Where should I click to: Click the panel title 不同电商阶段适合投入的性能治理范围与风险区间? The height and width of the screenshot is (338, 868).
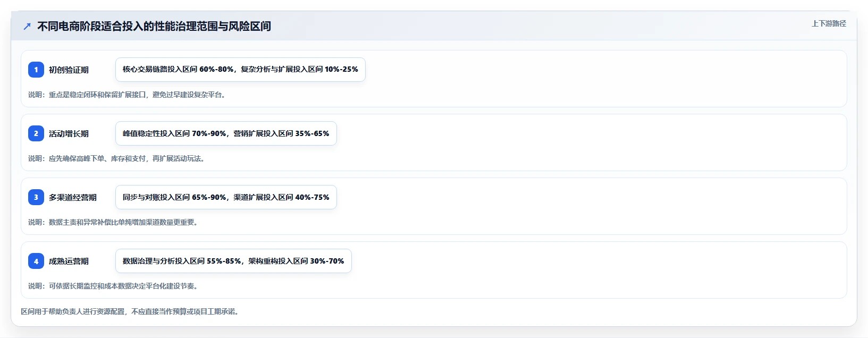154,26
